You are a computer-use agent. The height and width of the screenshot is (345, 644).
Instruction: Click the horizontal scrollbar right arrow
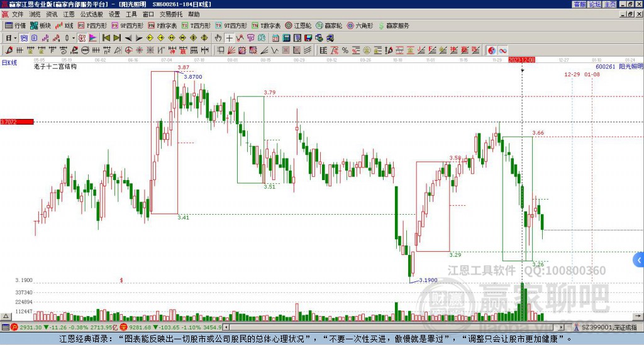[562, 328]
